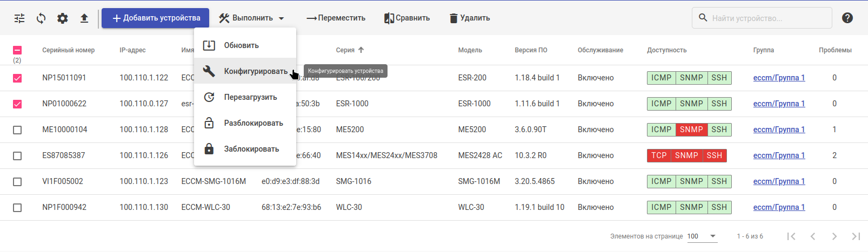Click the upload arrow icon
Screen dimensions: 868x252
(84, 18)
